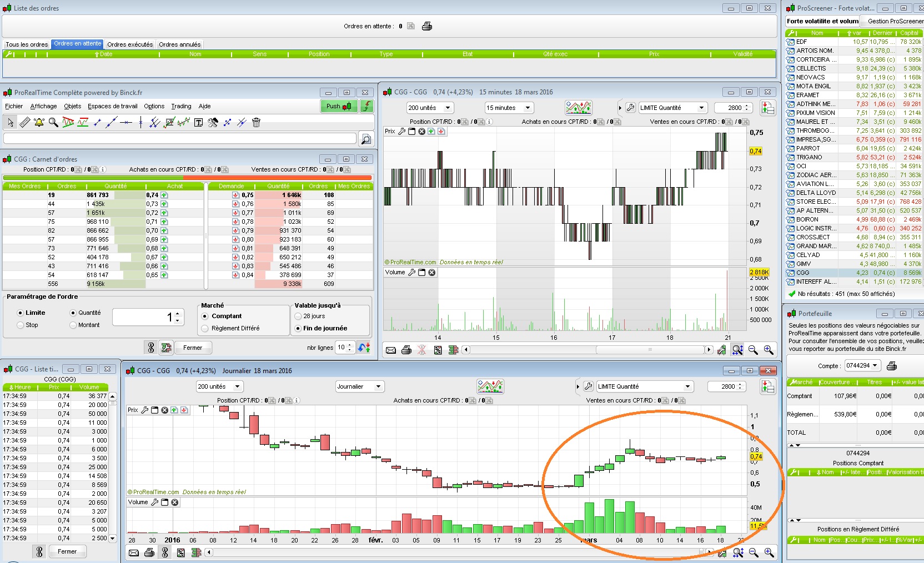The width and height of the screenshot is (924, 563).
Task: Open LIMITE Quantité dropdown on Journalier chart
Action: pos(645,386)
